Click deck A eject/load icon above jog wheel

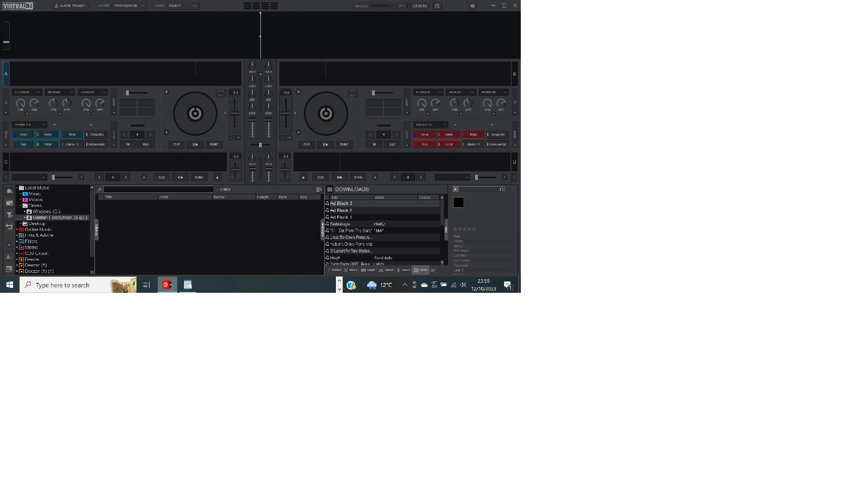point(166,92)
